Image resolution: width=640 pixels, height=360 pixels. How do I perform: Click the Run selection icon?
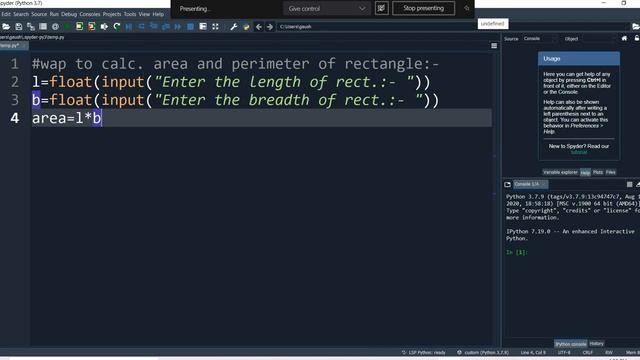(104, 27)
